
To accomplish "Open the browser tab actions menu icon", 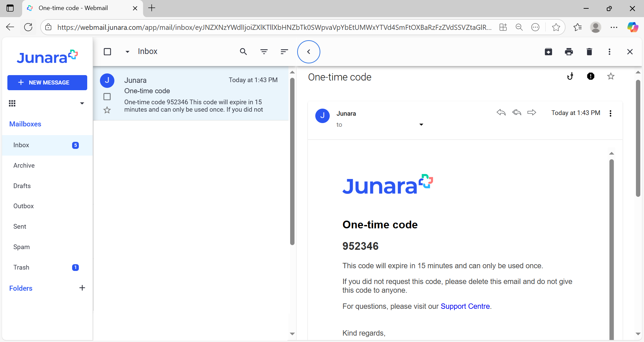I will pos(10,8).
